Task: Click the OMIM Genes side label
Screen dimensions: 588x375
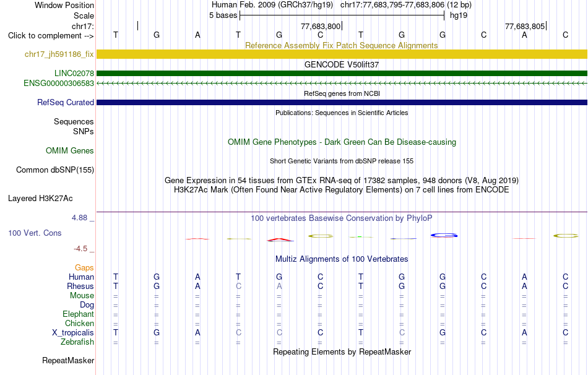Action: (x=70, y=151)
